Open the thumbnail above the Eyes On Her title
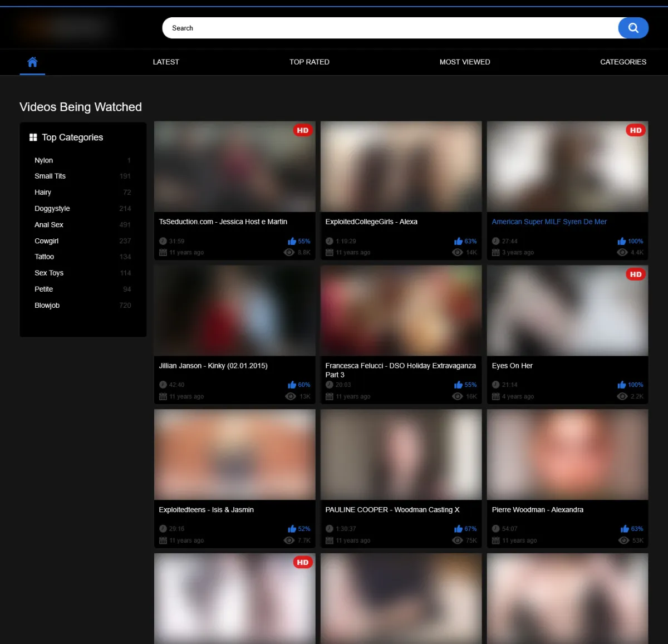 coord(567,311)
